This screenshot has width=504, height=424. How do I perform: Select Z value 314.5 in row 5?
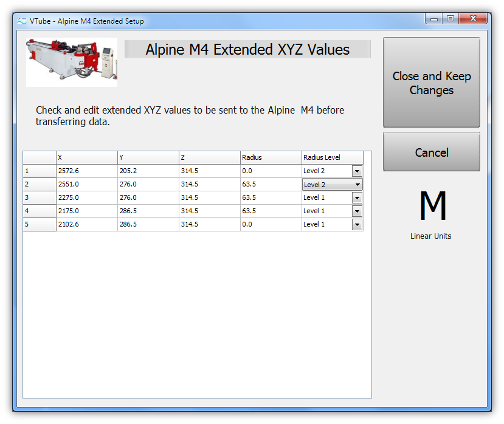pos(209,225)
